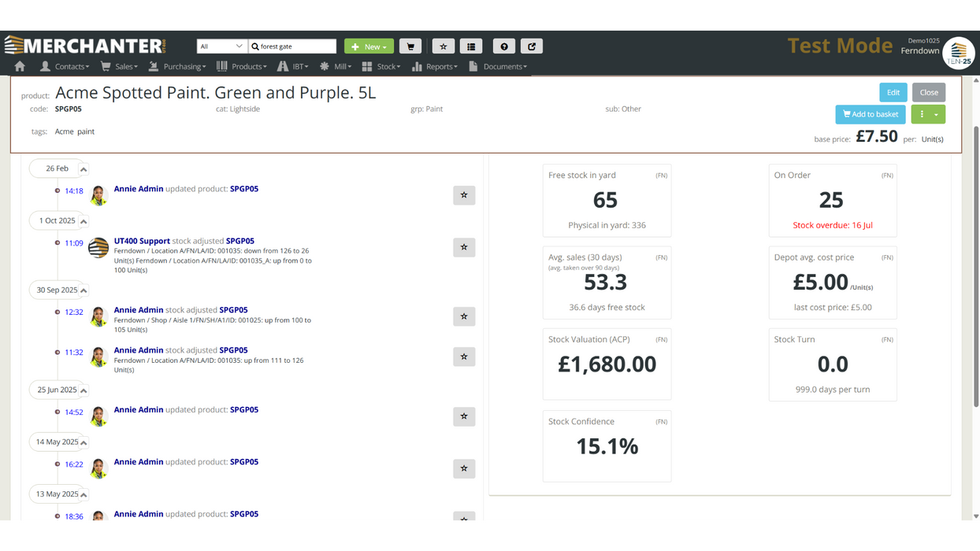Viewport: 980px width, 551px height.
Task: Open the green New dropdown button
Action: tap(369, 46)
